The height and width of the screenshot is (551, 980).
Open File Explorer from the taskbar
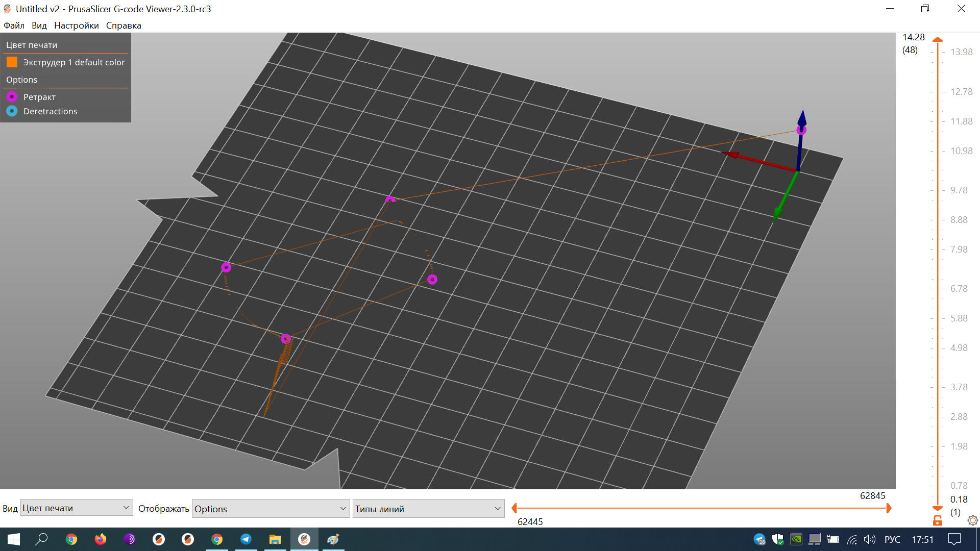275,539
